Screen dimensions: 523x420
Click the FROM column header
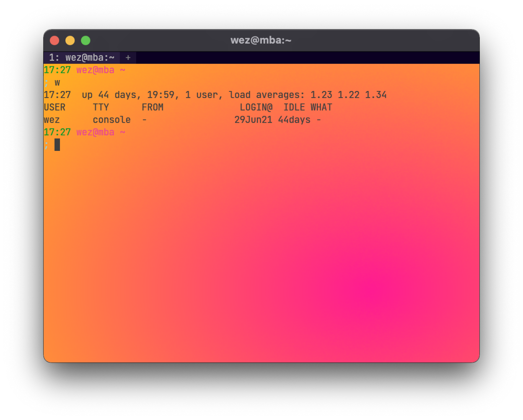(x=152, y=107)
